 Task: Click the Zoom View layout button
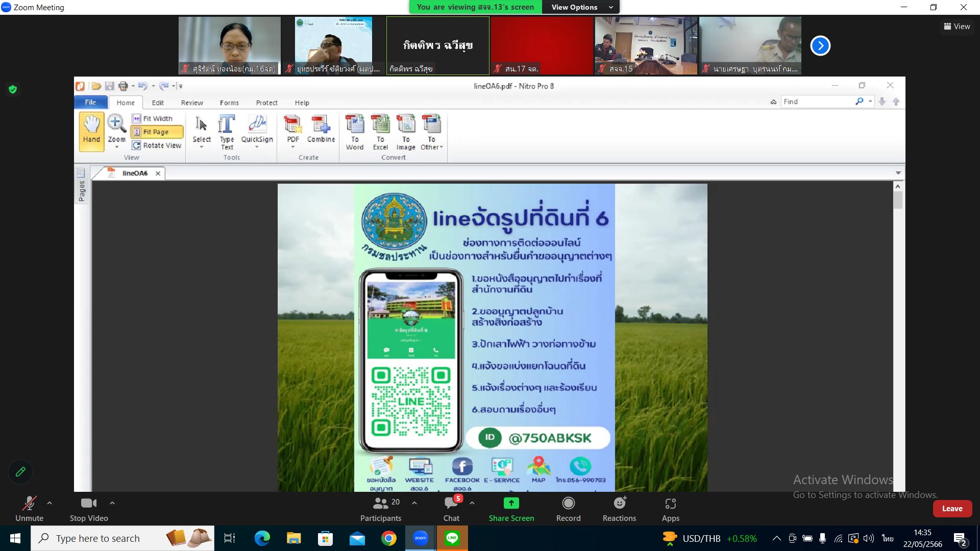pos(957,27)
